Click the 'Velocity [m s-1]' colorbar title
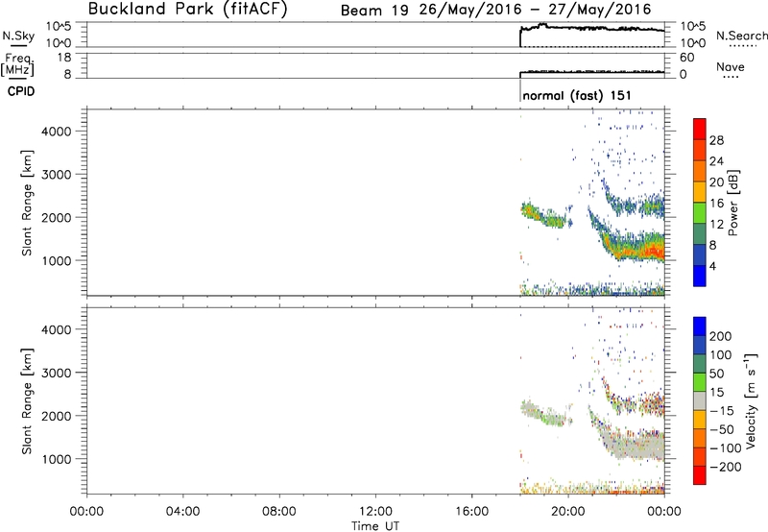The image size is (768, 532). [751, 400]
